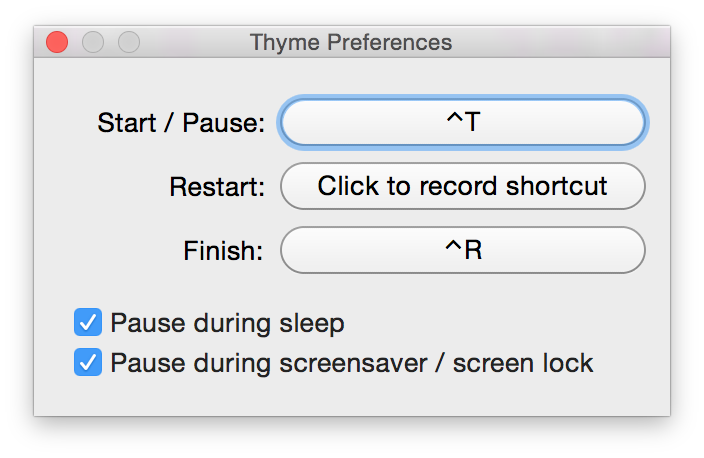
Task: Click the "Pause during sleep" label text
Action: 227,324
